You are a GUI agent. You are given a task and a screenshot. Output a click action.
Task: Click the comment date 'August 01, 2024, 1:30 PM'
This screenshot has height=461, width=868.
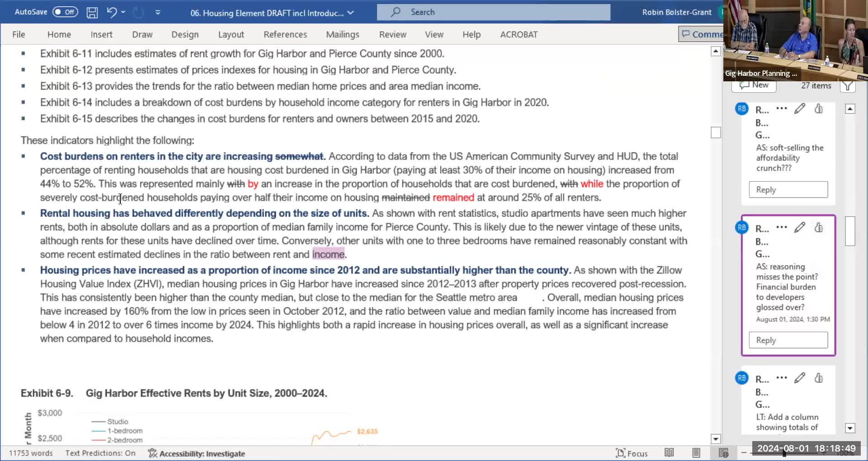(x=793, y=319)
